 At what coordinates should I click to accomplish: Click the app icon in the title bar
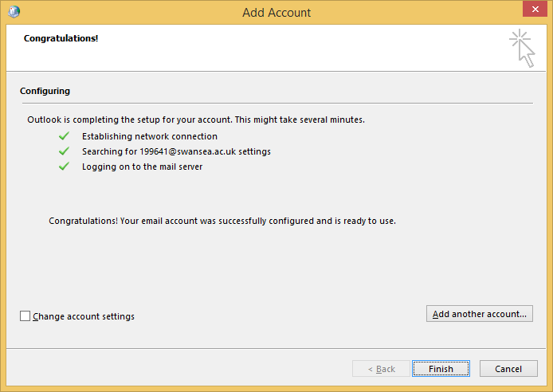click(x=13, y=12)
